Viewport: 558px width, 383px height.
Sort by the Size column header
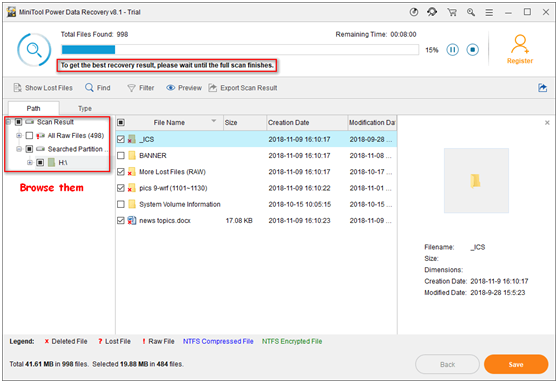tap(244, 122)
